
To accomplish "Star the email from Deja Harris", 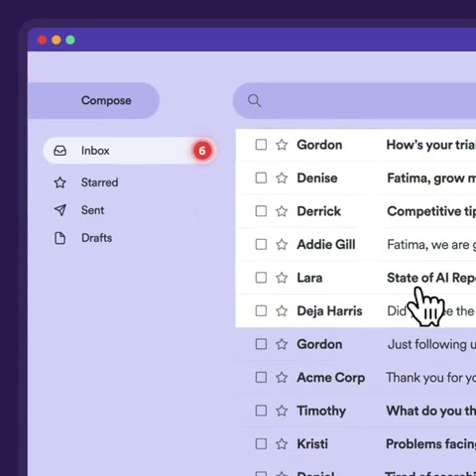I will point(282,310).
